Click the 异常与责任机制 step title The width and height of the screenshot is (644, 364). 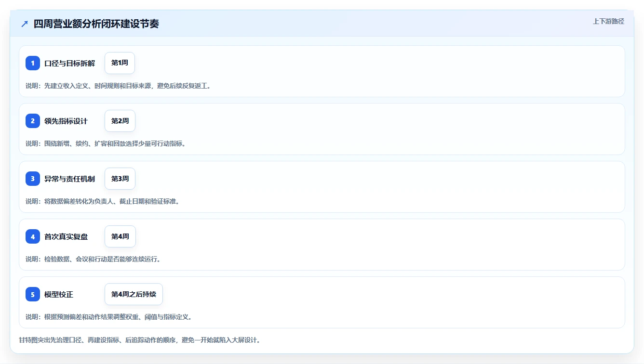pyautogui.click(x=69, y=179)
